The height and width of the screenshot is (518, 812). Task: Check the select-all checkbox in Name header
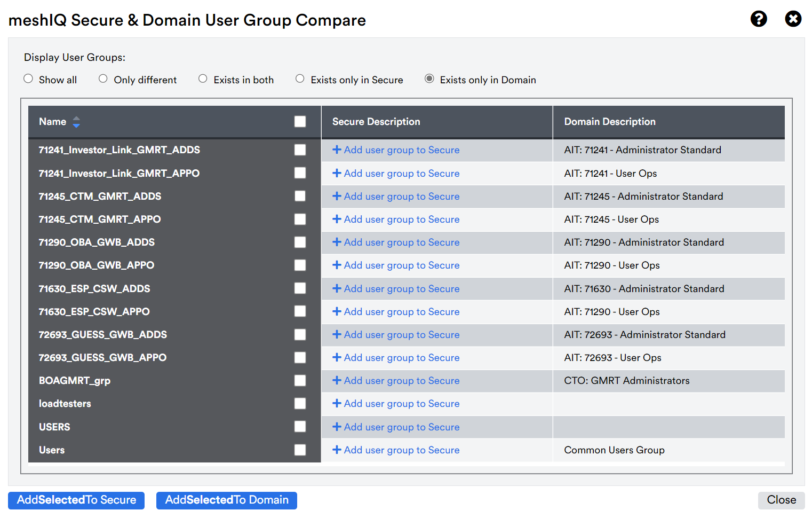click(x=300, y=122)
